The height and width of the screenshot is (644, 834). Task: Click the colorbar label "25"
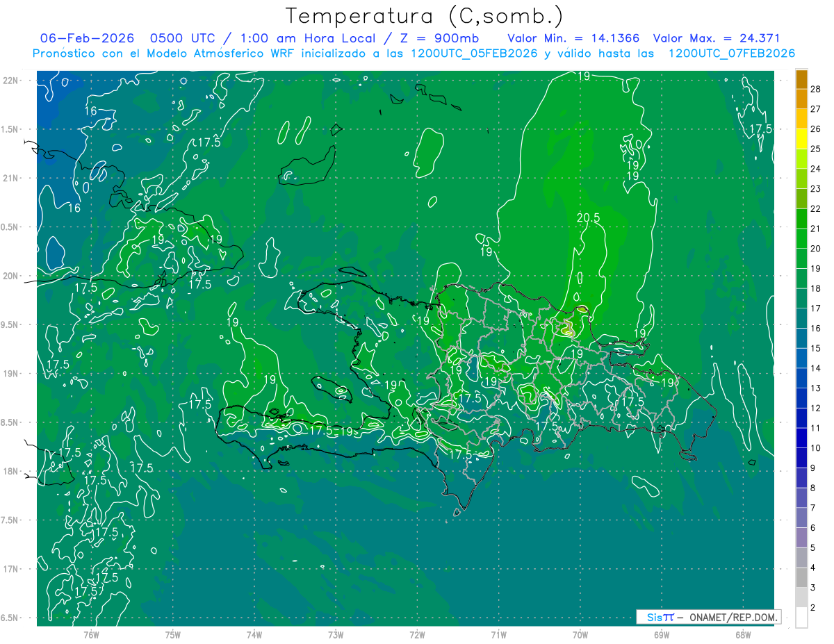click(x=816, y=149)
